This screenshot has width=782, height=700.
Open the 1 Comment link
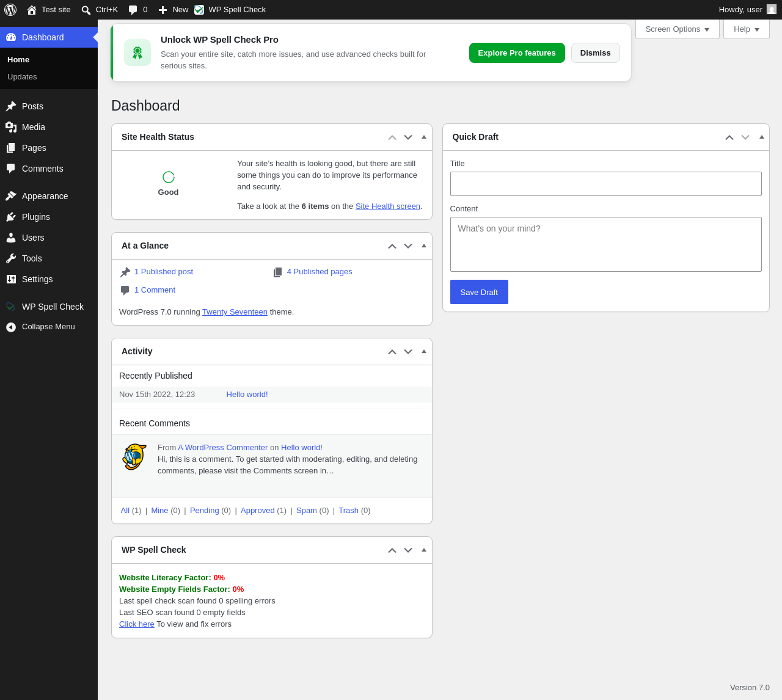[x=155, y=290]
